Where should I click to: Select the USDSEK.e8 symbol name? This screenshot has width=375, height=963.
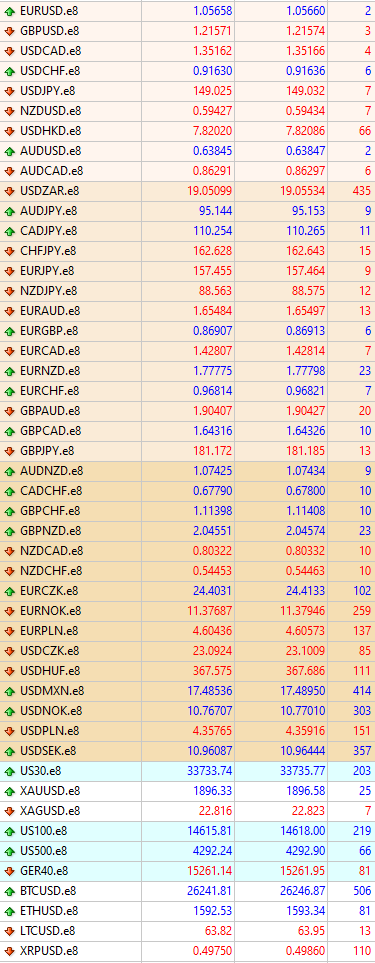tap(48, 751)
